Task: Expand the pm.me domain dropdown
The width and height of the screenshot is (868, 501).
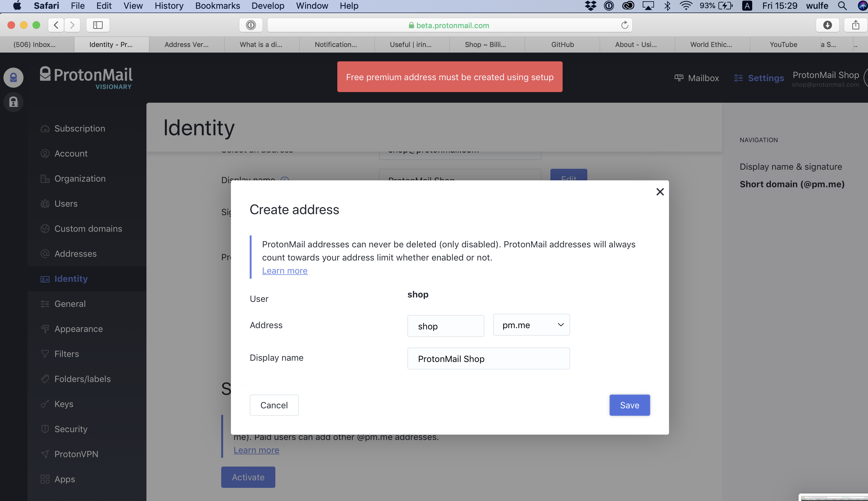Action: click(x=530, y=325)
